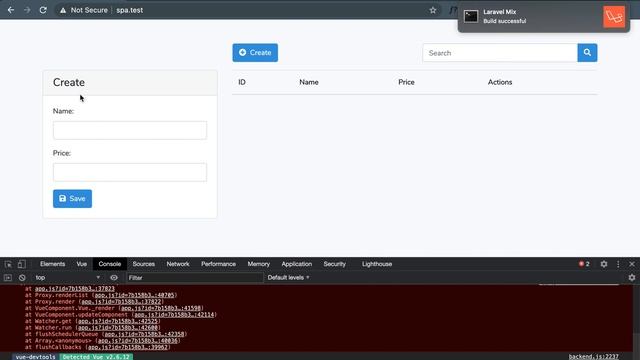Click the spa.test address bar text

click(129, 10)
